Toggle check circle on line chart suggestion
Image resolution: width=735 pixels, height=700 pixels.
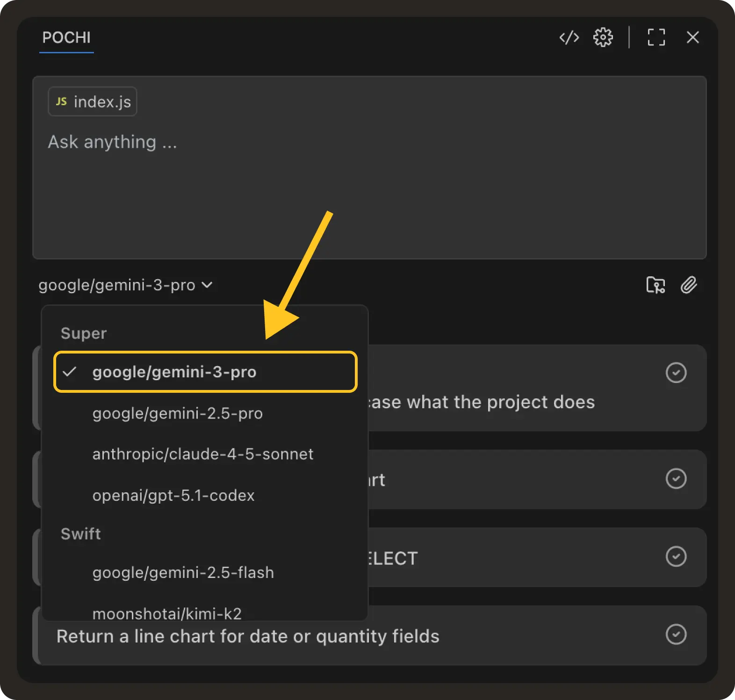[676, 635]
